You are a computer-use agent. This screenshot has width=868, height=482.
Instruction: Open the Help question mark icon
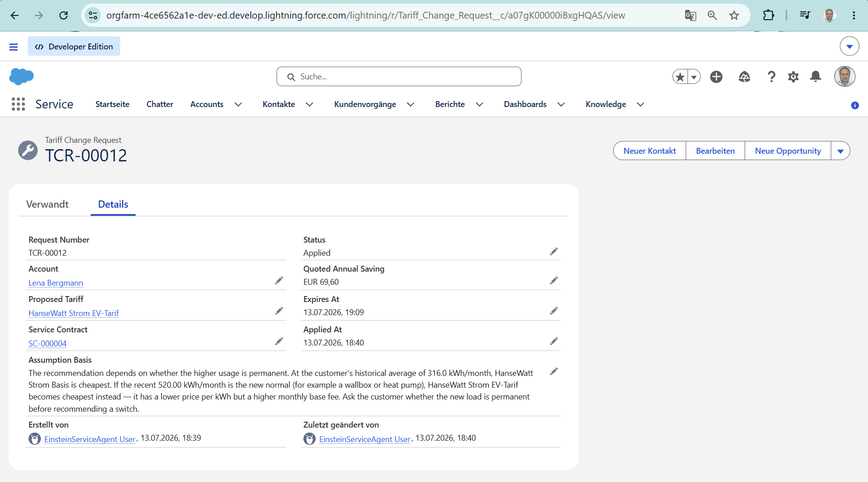[x=771, y=77]
